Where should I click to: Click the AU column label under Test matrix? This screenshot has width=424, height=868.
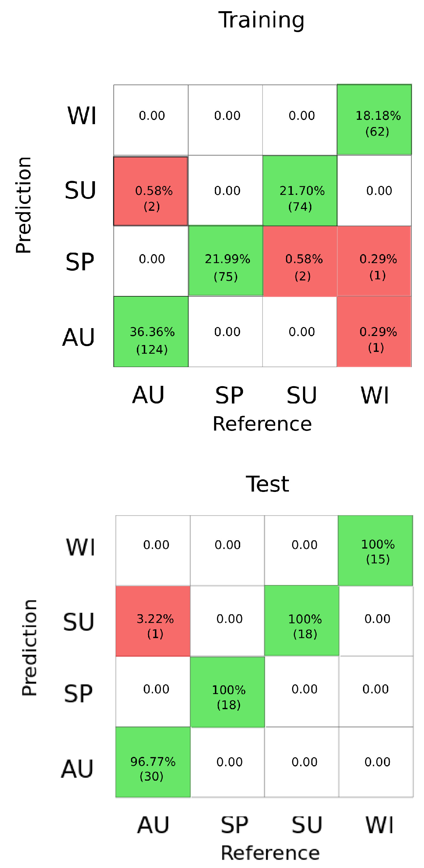pyautogui.click(x=153, y=825)
